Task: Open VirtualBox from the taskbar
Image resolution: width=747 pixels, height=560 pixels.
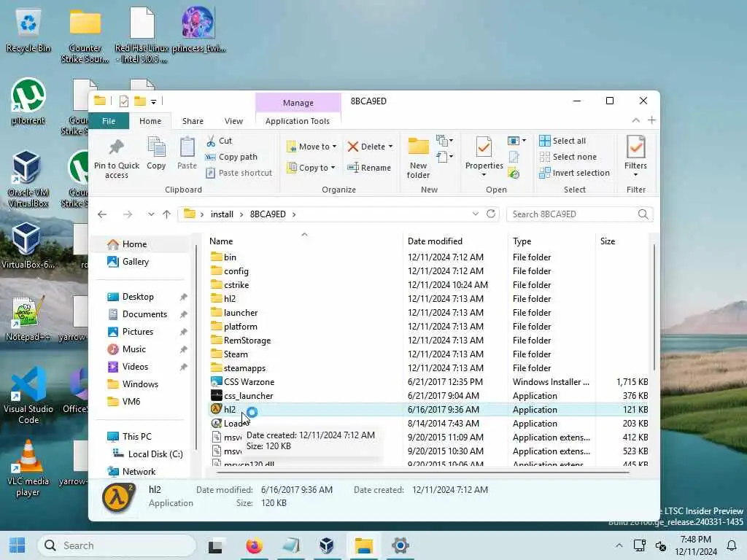Action: click(x=327, y=545)
